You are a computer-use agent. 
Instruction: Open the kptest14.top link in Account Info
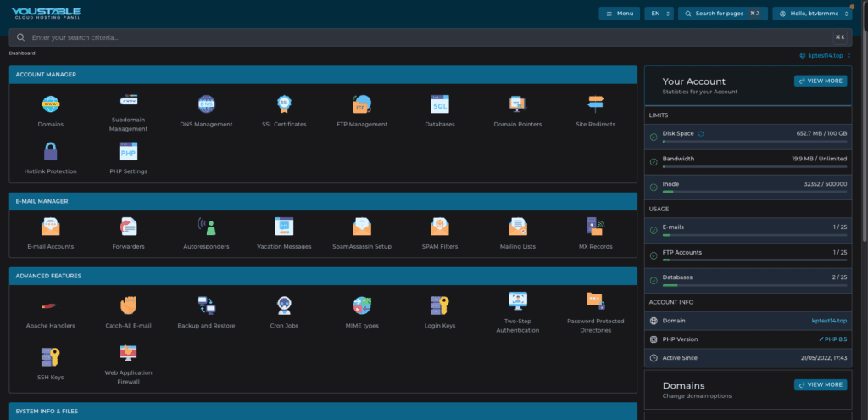829,321
